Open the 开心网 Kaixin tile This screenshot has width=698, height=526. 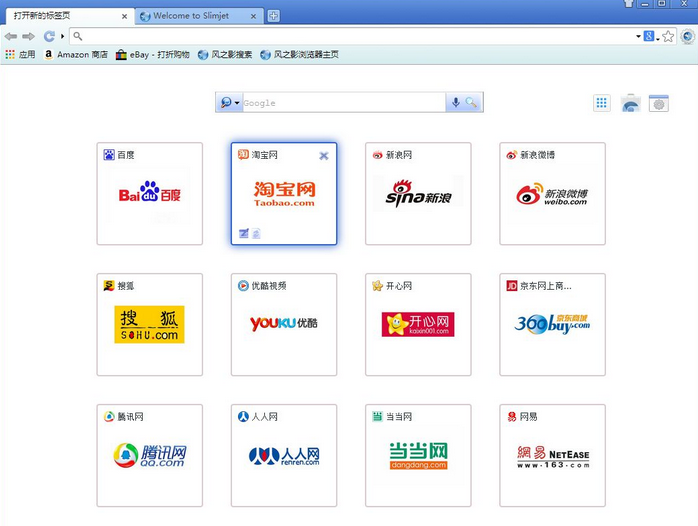pyautogui.click(x=418, y=324)
